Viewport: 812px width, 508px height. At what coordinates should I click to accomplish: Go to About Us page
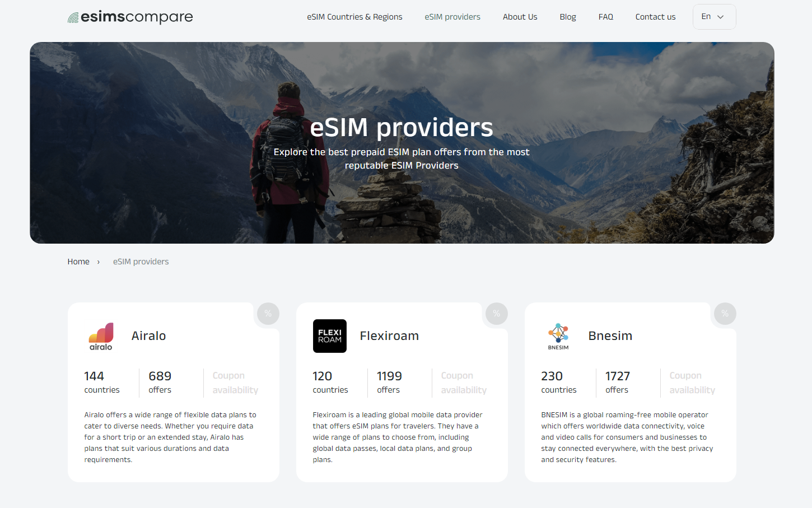pos(520,17)
